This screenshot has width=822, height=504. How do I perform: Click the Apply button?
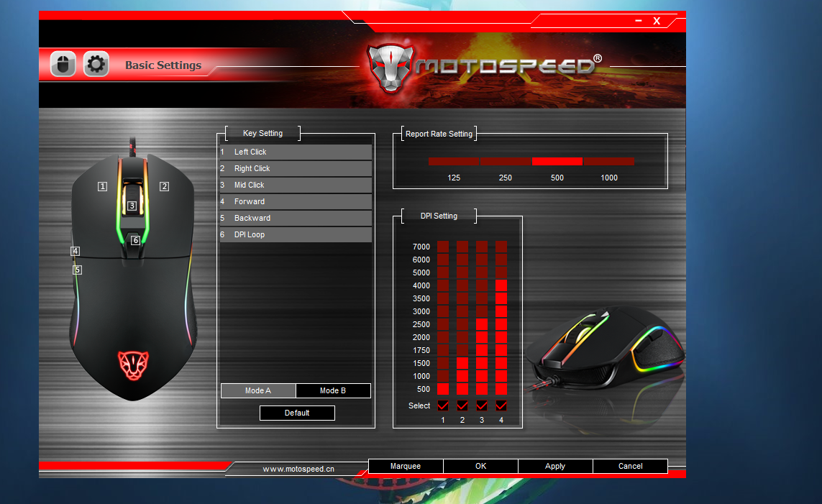coord(555,466)
